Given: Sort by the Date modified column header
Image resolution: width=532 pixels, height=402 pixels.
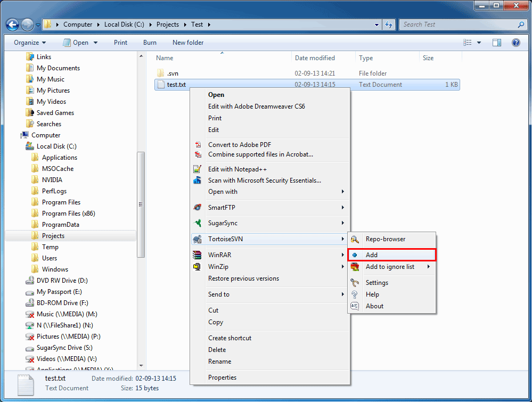Looking at the screenshot, I should tap(323, 58).
